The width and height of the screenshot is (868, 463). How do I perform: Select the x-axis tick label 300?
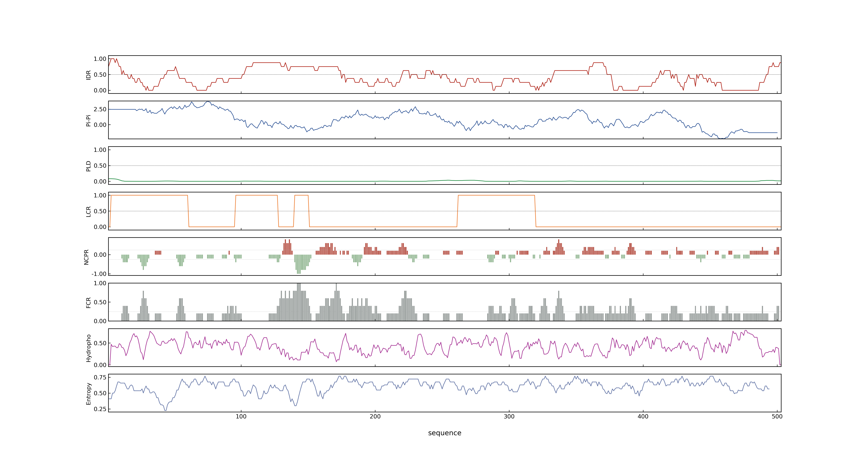[x=509, y=416]
